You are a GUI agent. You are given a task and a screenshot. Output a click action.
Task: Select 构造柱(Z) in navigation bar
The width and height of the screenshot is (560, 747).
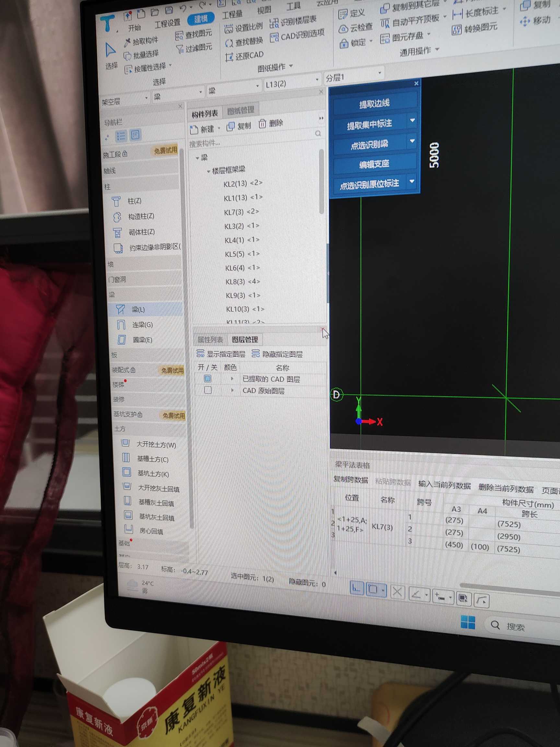141,217
